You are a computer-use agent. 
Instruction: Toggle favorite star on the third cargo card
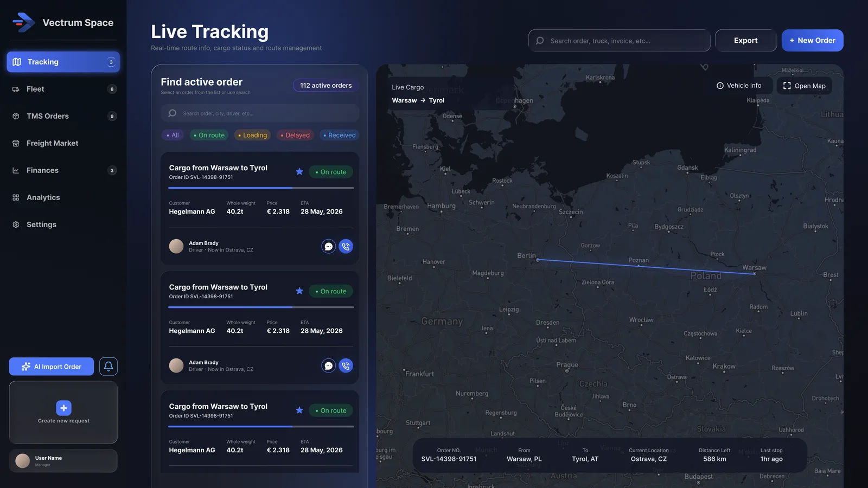[299, 410]
